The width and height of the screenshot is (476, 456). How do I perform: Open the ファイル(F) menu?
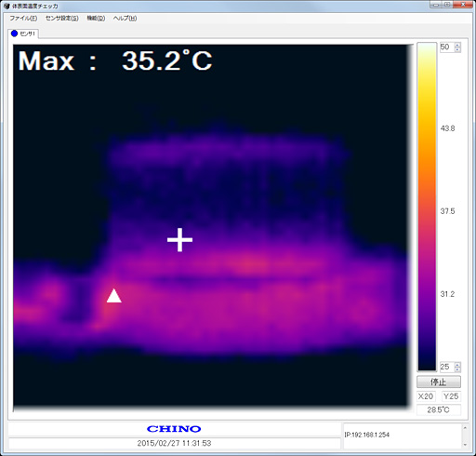pyautogui.click(x=23, y=18)
